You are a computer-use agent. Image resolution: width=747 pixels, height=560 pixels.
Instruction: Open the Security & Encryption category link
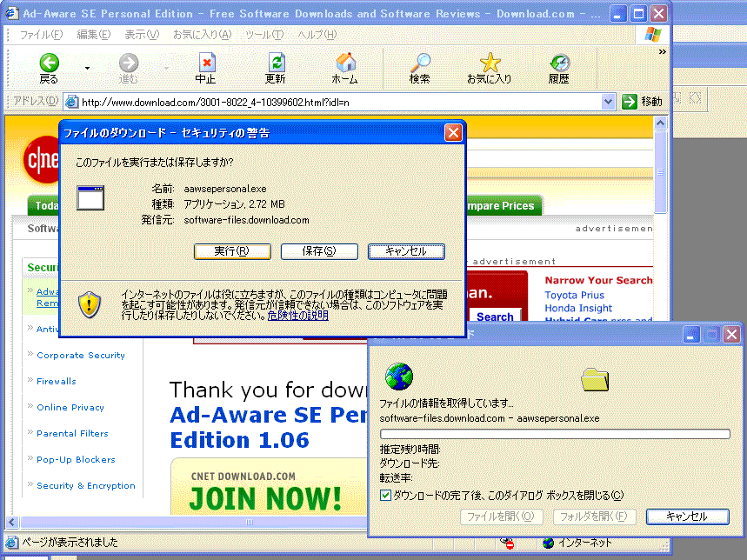86,486
